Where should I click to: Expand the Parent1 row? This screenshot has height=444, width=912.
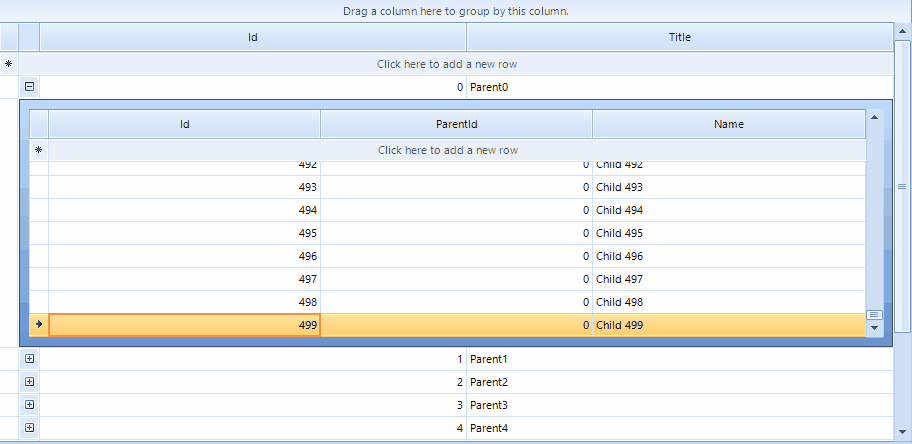29,359
